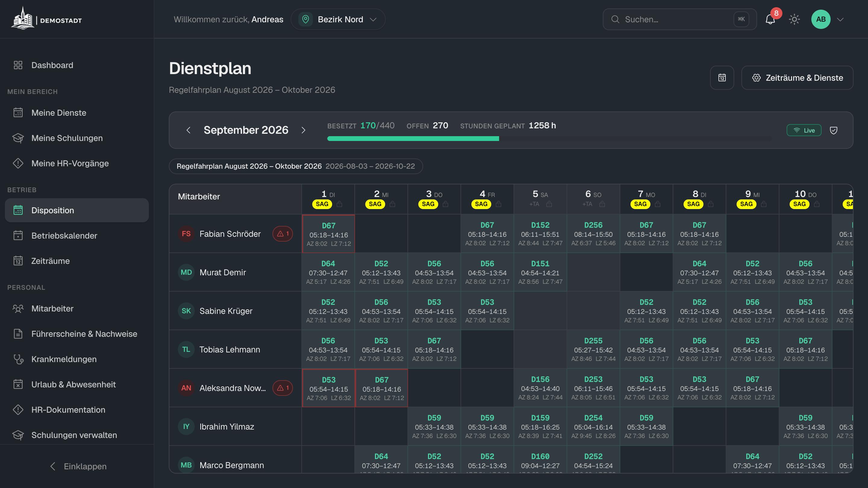Click Führerscheine & Nachweise document icon
This screenshot has height=488, width=868.
(18, 334)
